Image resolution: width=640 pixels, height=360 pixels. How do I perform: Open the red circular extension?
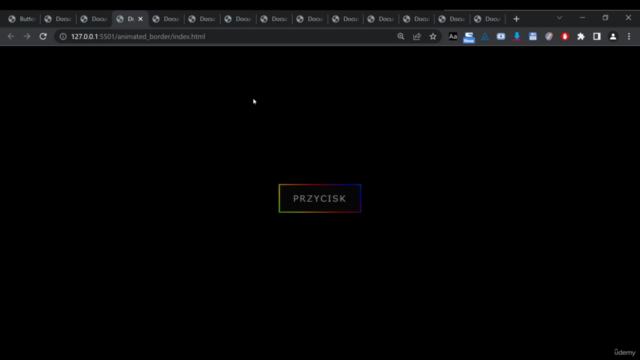[x=565, y=36]
